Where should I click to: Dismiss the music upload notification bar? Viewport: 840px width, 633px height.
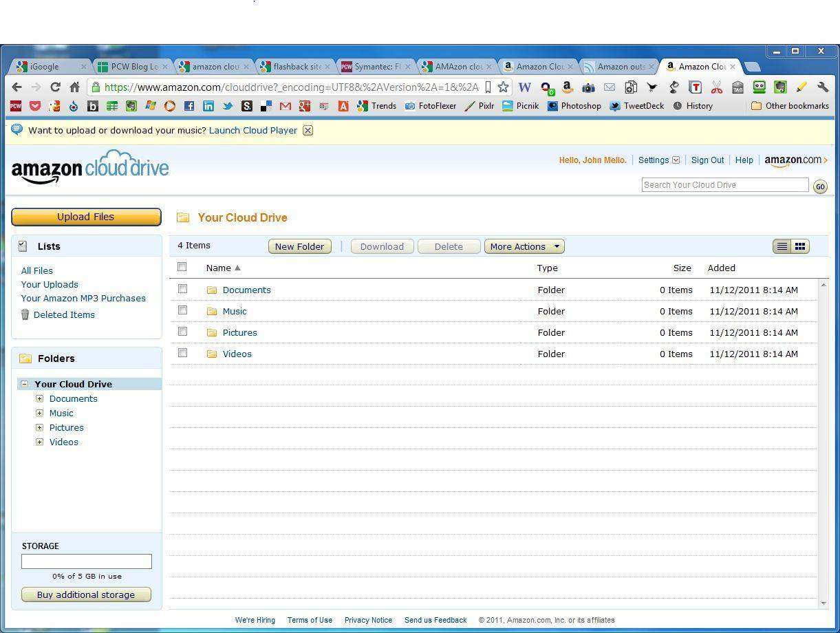click(x=308, y=131)
